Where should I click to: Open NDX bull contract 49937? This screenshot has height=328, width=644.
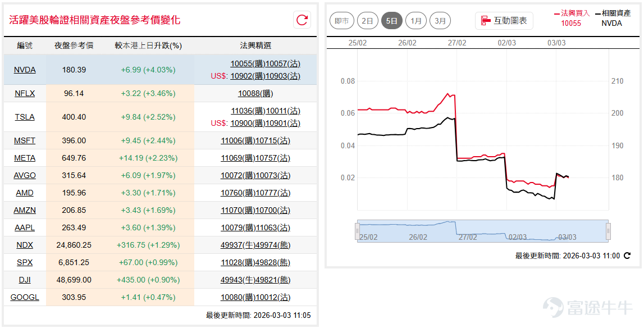238,245
